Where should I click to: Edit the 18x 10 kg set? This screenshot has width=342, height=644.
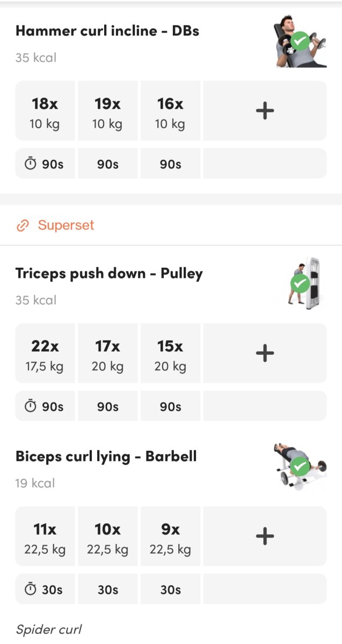pyautogui.click(x=45, y=111)
